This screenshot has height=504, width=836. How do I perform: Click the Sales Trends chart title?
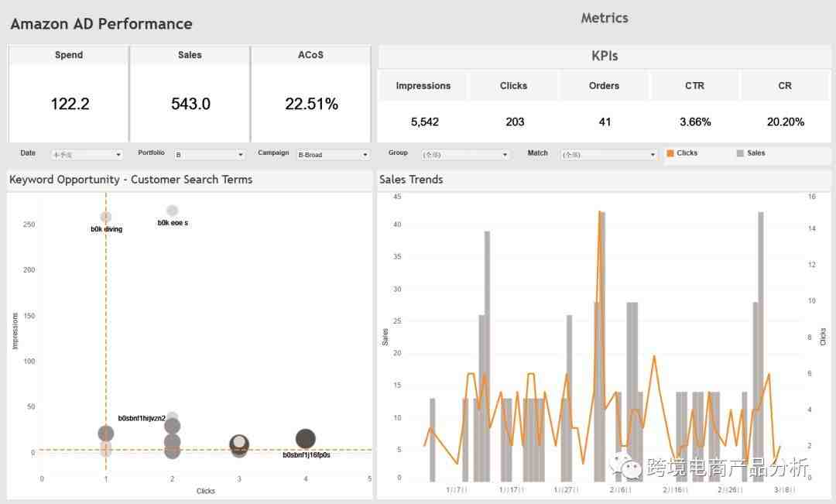[411, 180]
